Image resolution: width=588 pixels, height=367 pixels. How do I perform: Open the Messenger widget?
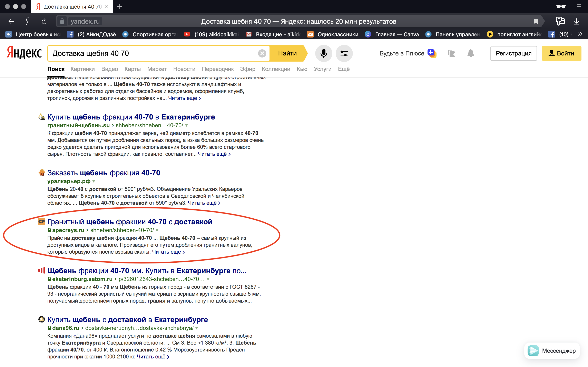pos(552,350)
